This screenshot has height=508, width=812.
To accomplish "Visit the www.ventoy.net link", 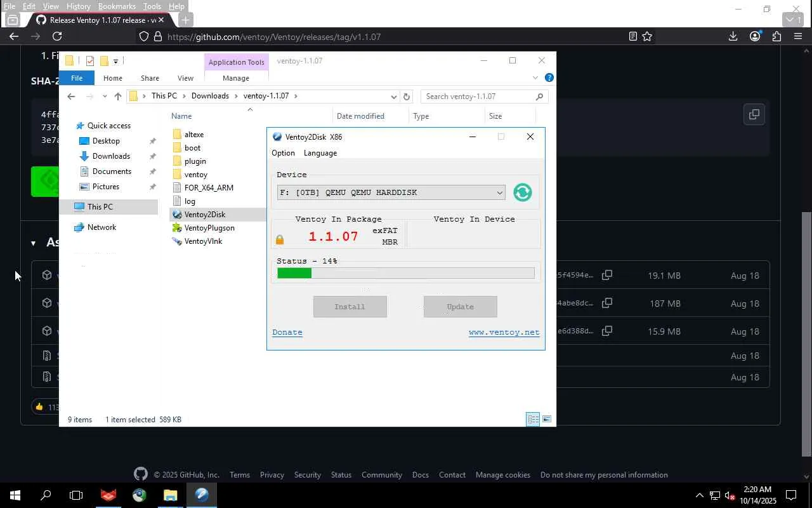I will (504, 332).
